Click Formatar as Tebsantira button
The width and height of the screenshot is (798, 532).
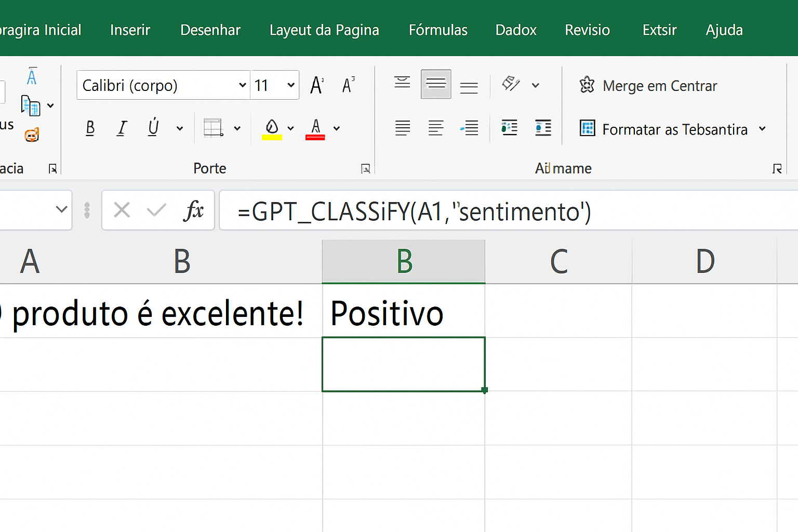tap(663, 129)
